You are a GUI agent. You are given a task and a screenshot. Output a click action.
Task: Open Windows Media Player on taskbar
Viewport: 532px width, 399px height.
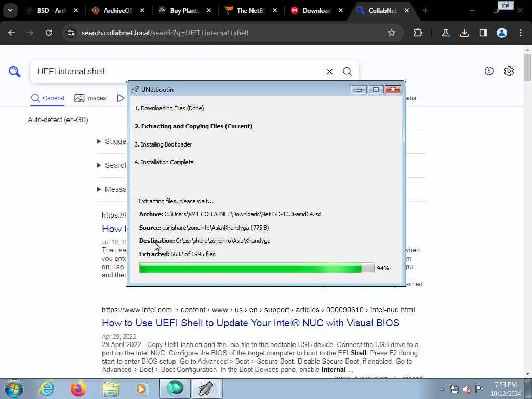[142, 389]
